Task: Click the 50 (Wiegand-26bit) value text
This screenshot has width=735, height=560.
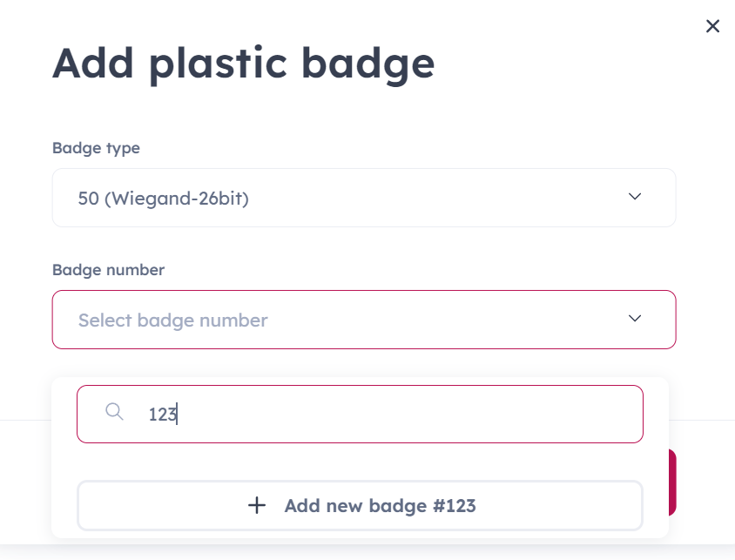Action: click(x=163, y=199)
